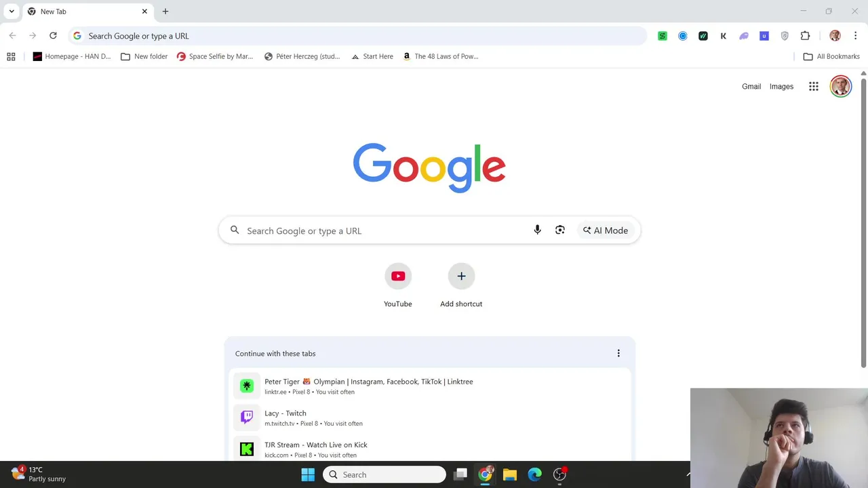
Task: Open the Images link
Action: [x=781, y=87]
